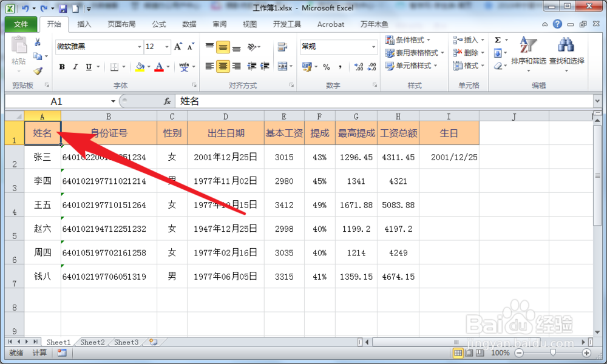Select cell containing 2001/12/25

449,157
